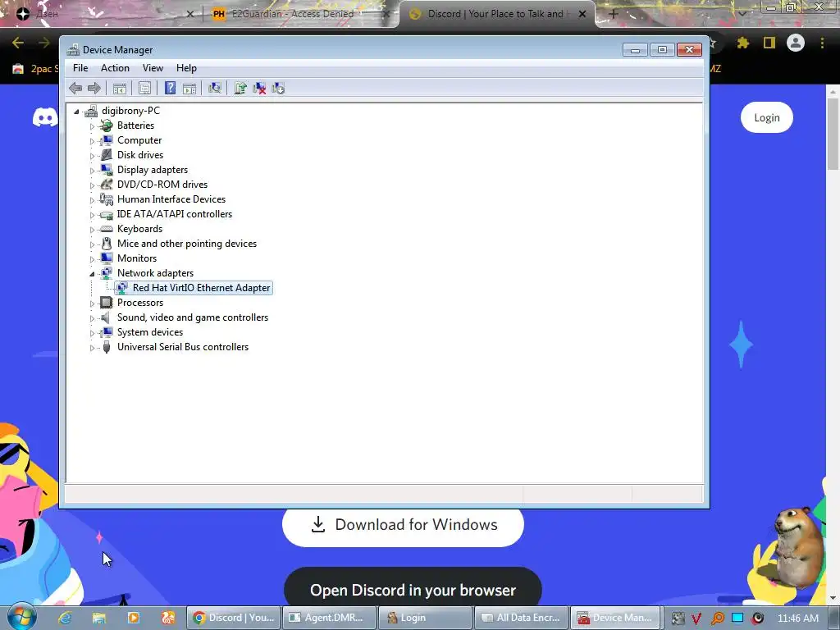This screenshot has width=840, height=630.
Task: Open the View menu
Action: click(153, 68)
